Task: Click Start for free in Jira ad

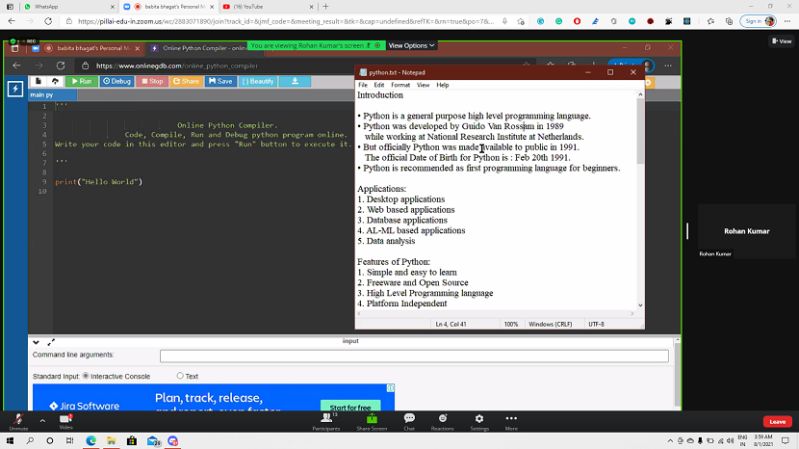Action: (350, 407)
